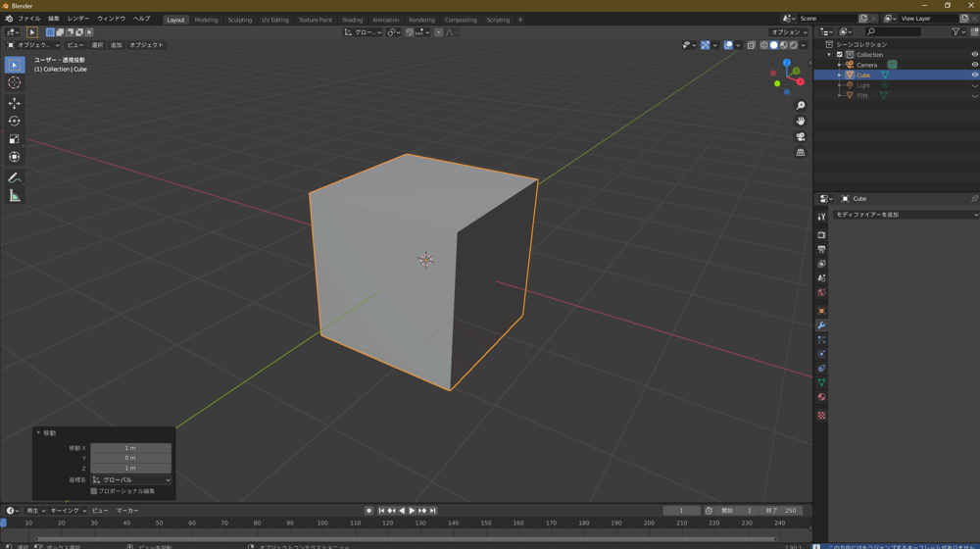Open the Object Data green triangle tab
980x549 pixels.
821,382
